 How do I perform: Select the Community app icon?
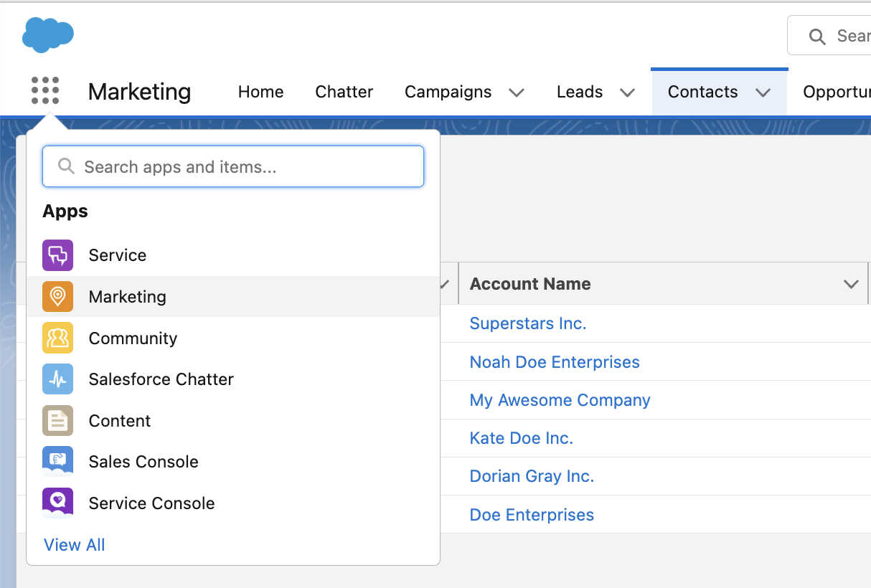57,338
